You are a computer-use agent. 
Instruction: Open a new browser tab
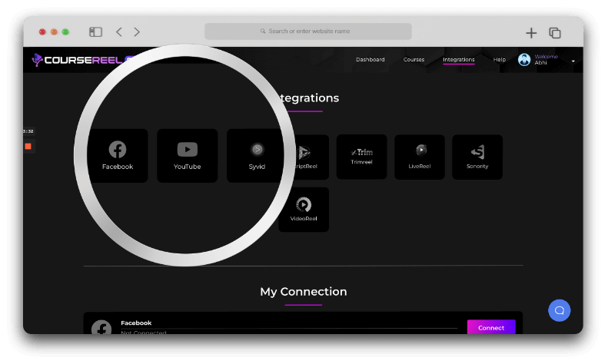tap(531, 33)
